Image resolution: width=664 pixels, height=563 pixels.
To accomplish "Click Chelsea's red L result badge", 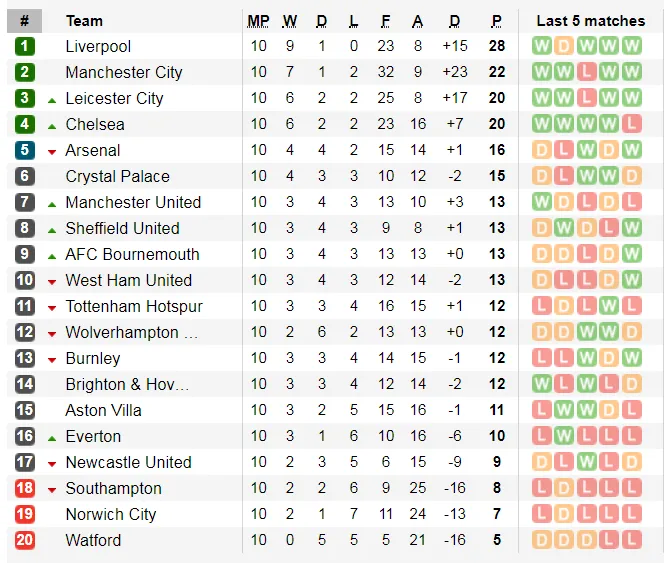I will click(x=630, y=124).
